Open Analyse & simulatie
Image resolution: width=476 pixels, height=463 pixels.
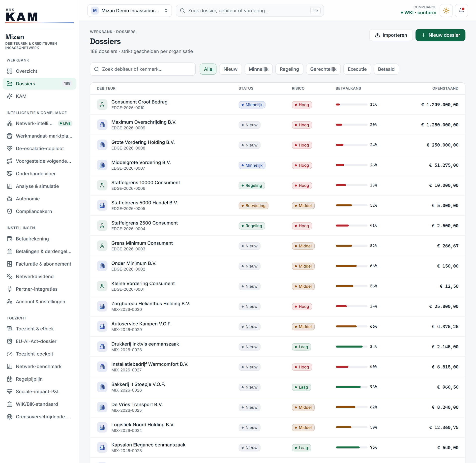coord(39,186)
